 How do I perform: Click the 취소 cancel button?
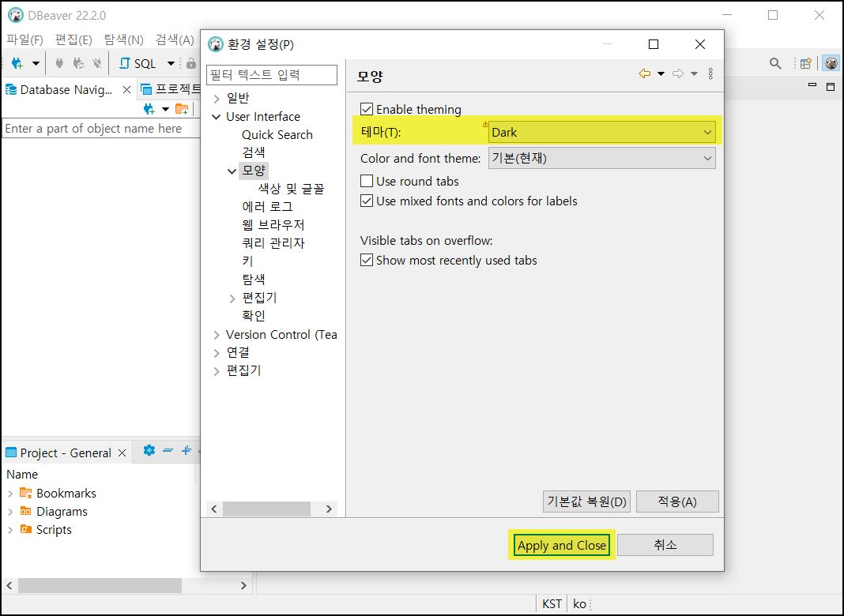[x=665, y=545]
